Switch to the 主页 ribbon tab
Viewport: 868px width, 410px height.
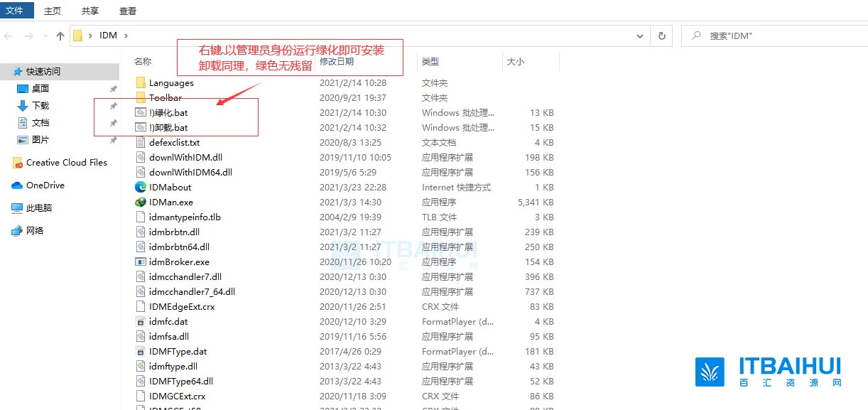coord(53,11)
